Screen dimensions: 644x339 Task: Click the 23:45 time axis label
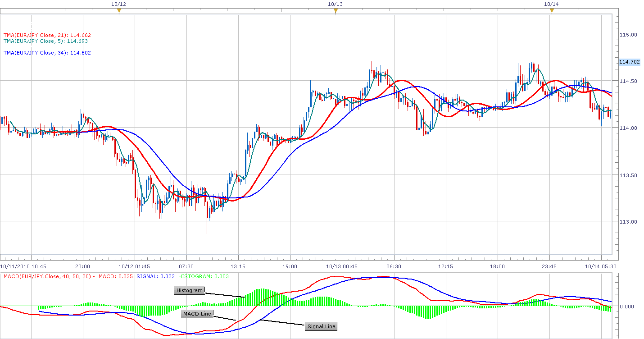pyautogui.click(x=549, y=266)
